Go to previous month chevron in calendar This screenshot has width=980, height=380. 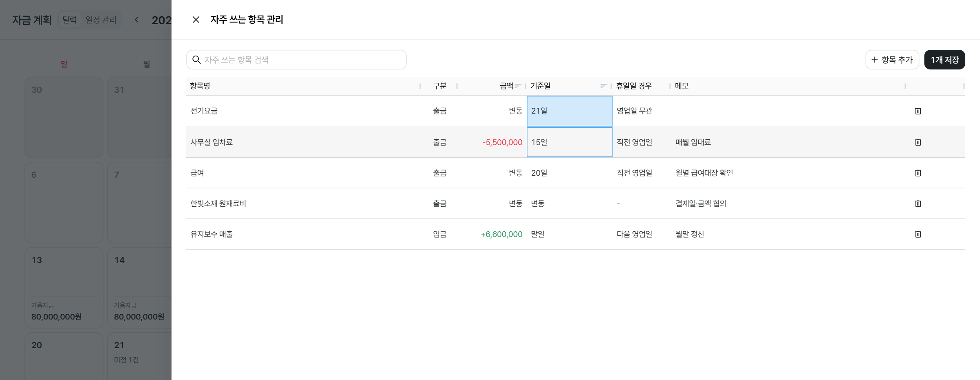(x=137, y=20)
